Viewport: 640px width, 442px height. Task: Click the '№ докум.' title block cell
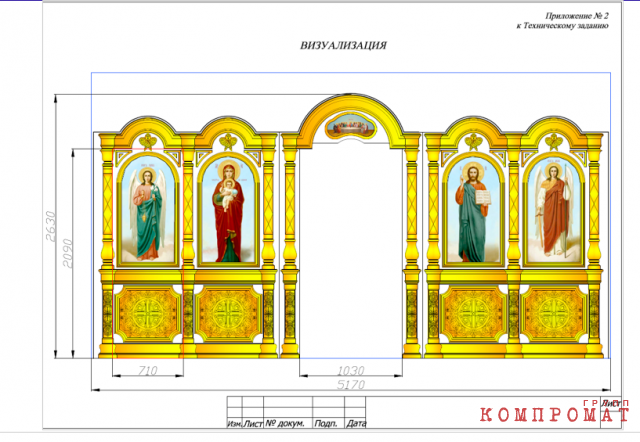[287, 423]
